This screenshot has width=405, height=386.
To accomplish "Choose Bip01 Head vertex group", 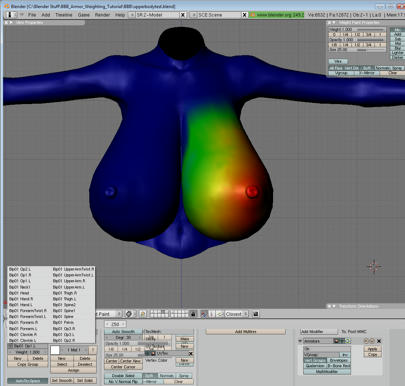I will click(x=19, y=293).
